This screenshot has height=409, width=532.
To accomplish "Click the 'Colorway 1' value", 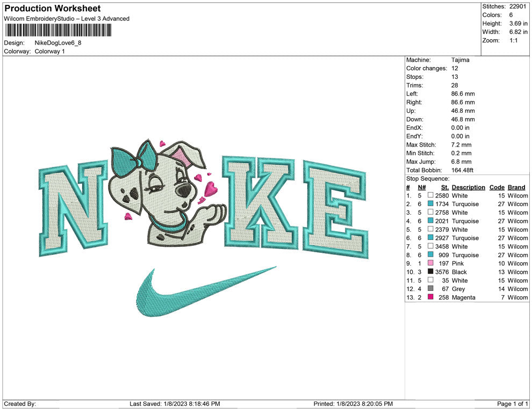I will 49,51.
